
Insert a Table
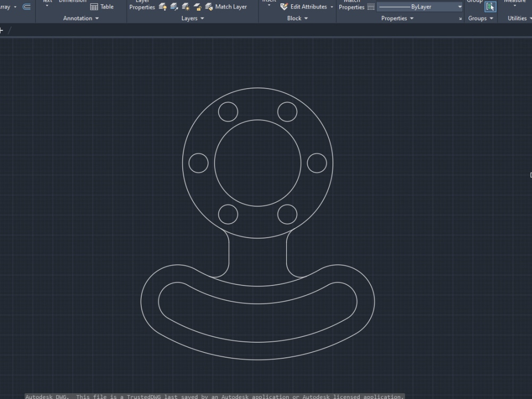pyautogui.click(x=102, y=6)
